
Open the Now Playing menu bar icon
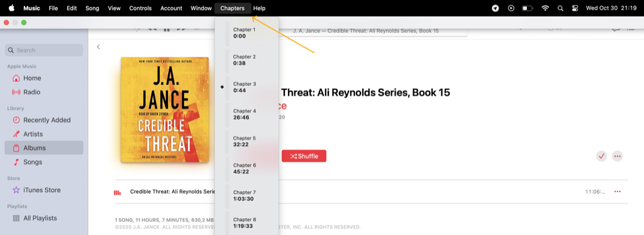[511, 8]
